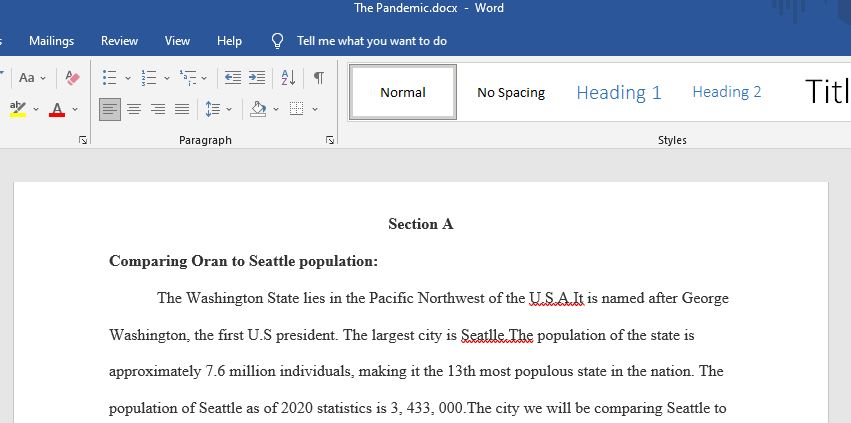
Task: Open the Shading color dropdown arrow
Action: [x=276, y=110]
